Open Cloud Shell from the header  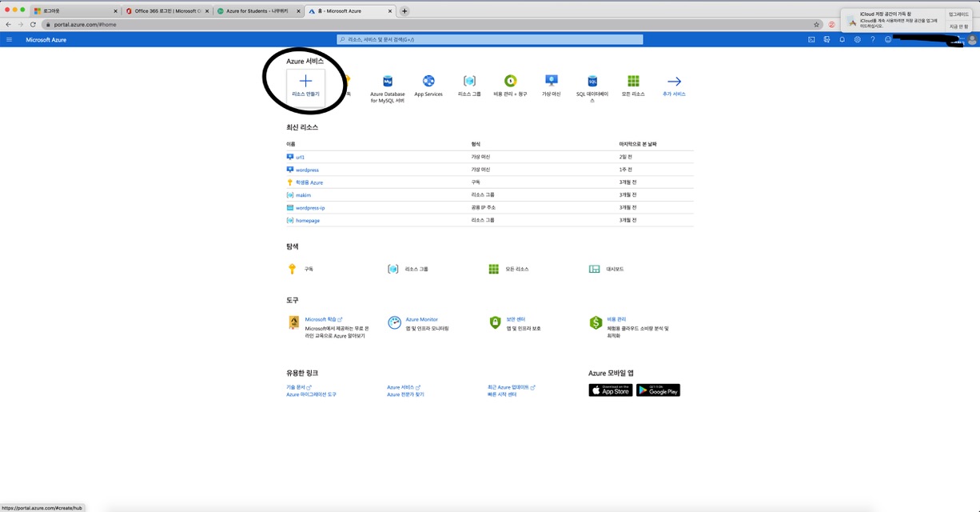pos(811,39)
